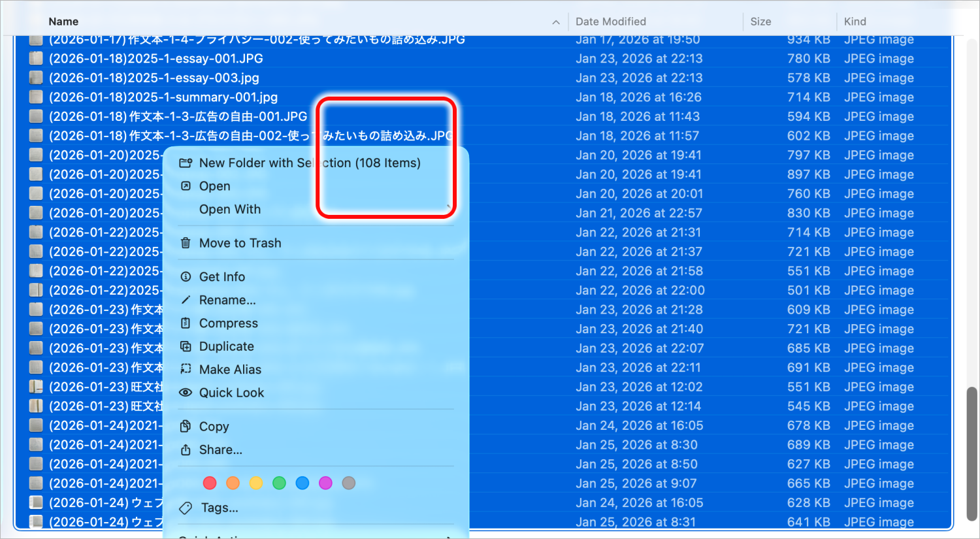
Task: Select Make Alias in the context menu
Action: point(230,370)
